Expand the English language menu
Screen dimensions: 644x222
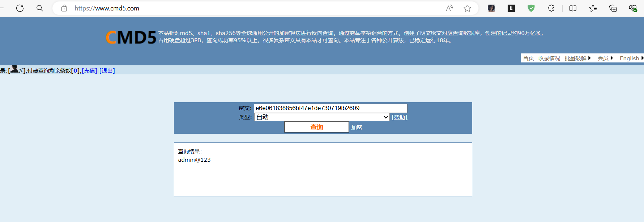click(631, 58)
